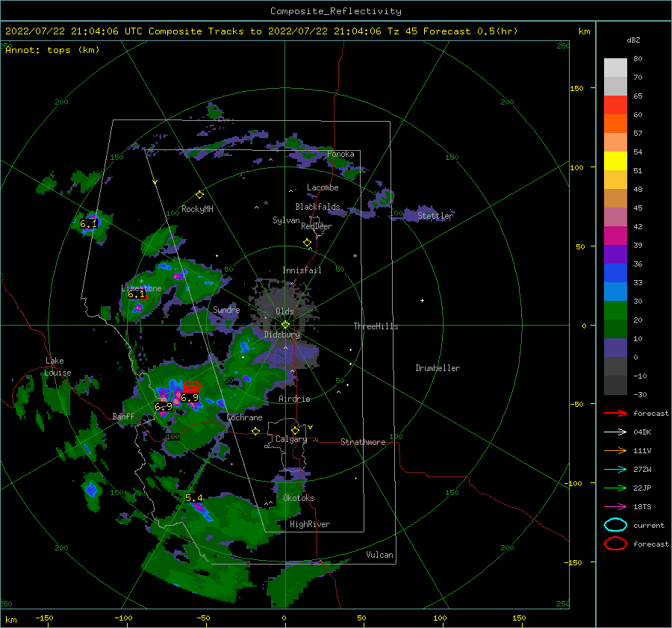Click the Drumheller city label

pos(438,368)
